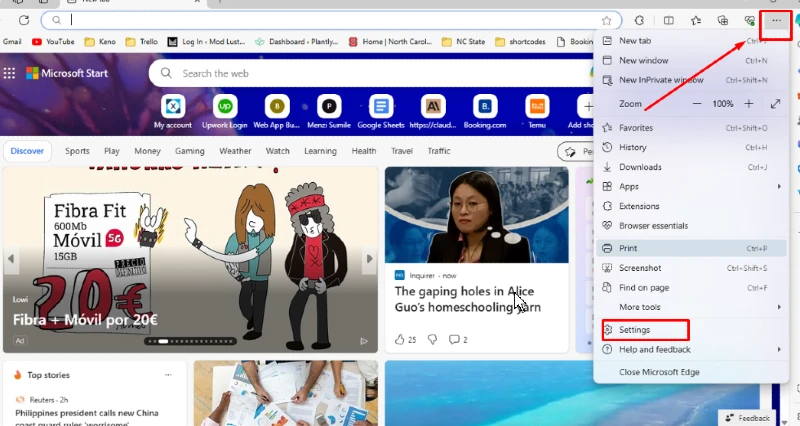Switch to the Discover tab

pos(27,151)
